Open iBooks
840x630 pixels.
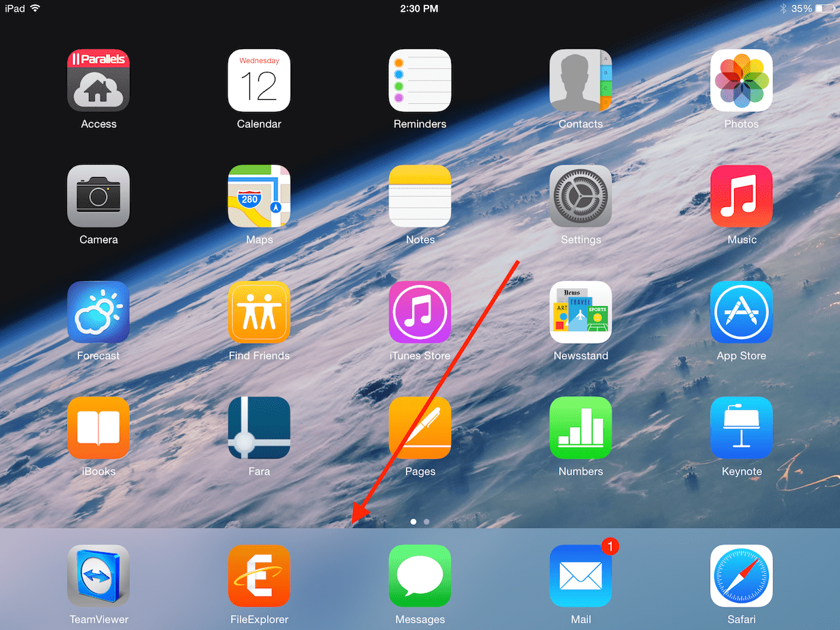98,428
